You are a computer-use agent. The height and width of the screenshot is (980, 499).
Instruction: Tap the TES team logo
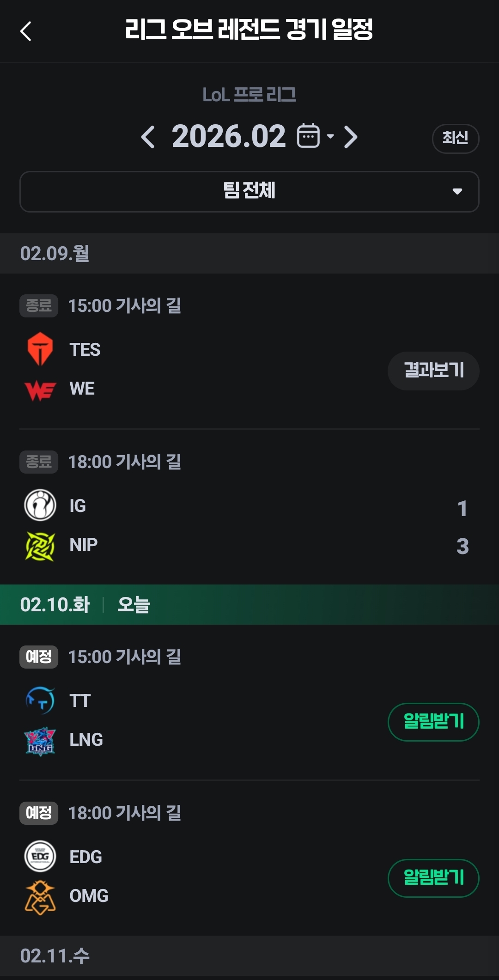[x=40, y=349]
